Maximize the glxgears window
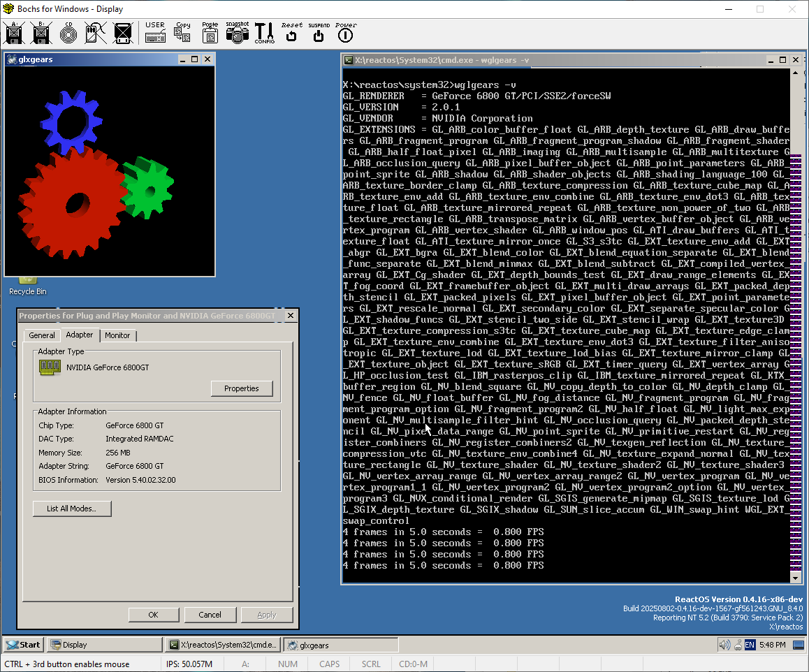Screen dimensions: 809x672 click(194, 59)
